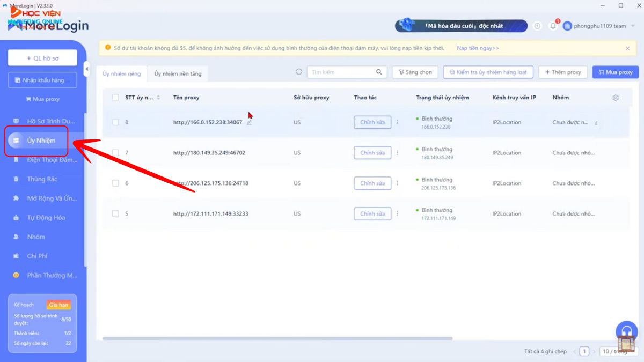Click the wallet icon beside Chi Phí

tap(16, 256)
